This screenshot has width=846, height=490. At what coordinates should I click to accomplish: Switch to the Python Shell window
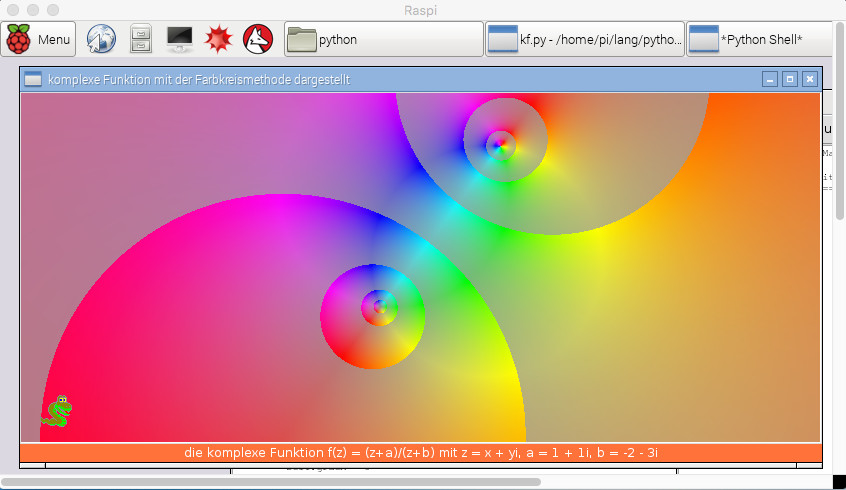pos(760,40)
